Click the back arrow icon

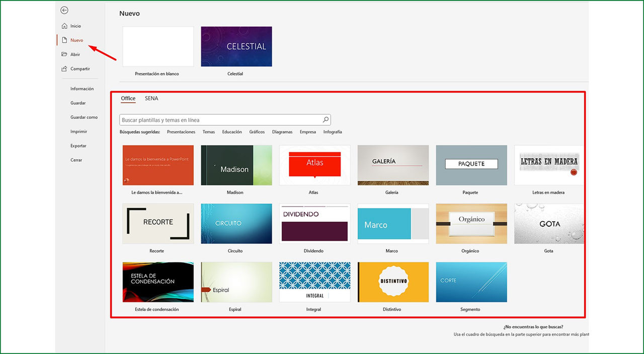(64, 10)
